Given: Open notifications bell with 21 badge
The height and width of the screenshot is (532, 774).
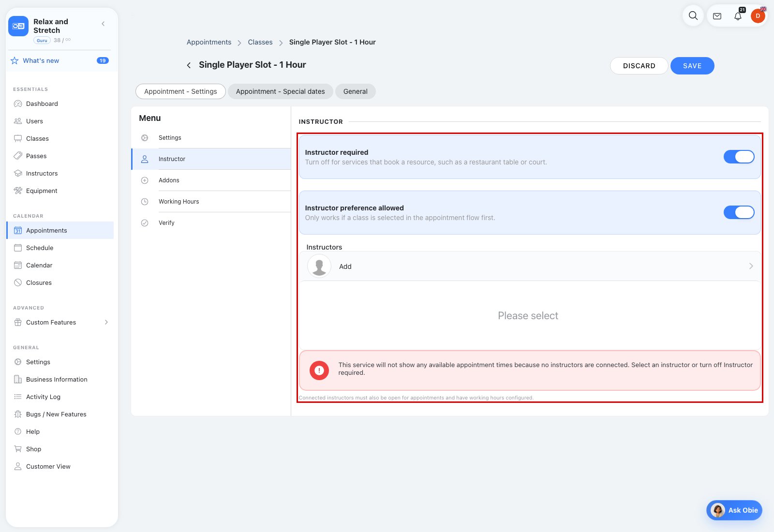Looking at the screenshot, I should (x=738, y=15).
